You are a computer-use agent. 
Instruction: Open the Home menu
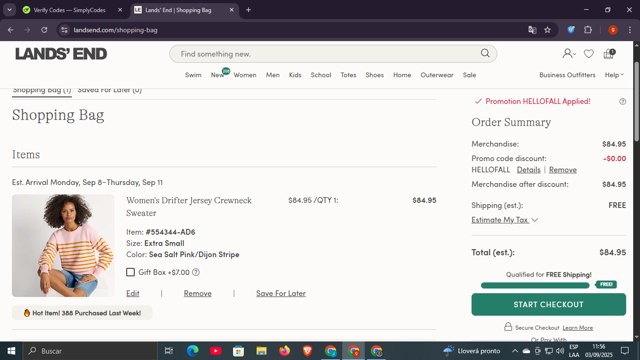[x=402, y=75]
